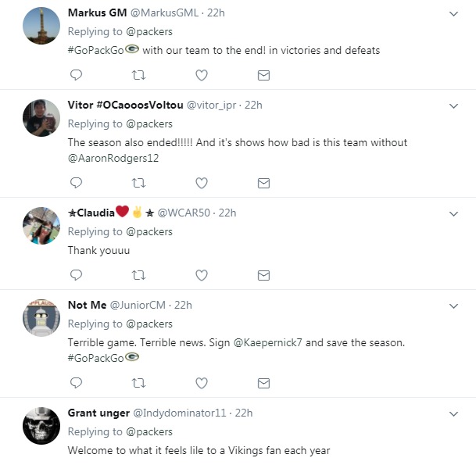Like Markus GM's tweet
Screen dimensions: 476x465
click(201, 75)
